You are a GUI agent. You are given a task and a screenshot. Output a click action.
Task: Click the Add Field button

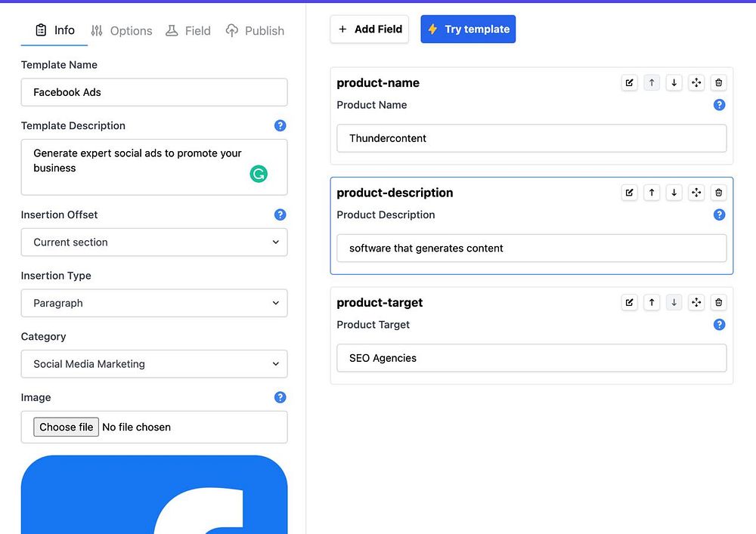click(x=370, y=29)
